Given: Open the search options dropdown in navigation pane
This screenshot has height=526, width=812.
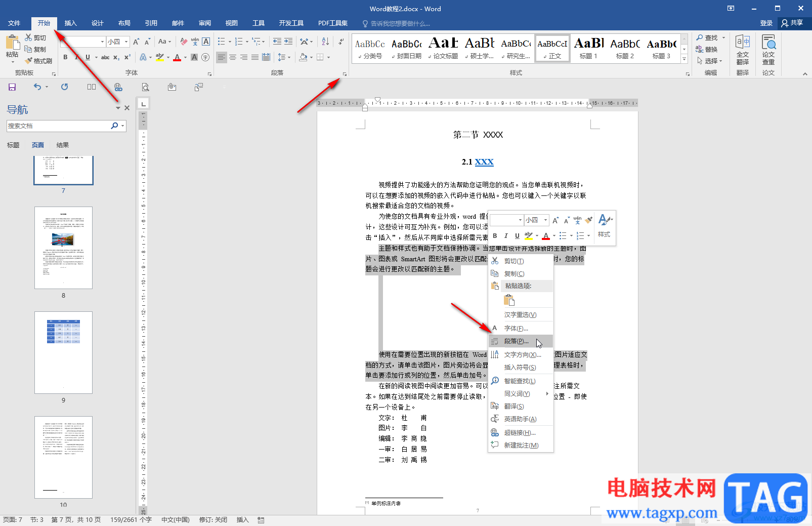Looking at the screenshot, I should click(122, 126).
